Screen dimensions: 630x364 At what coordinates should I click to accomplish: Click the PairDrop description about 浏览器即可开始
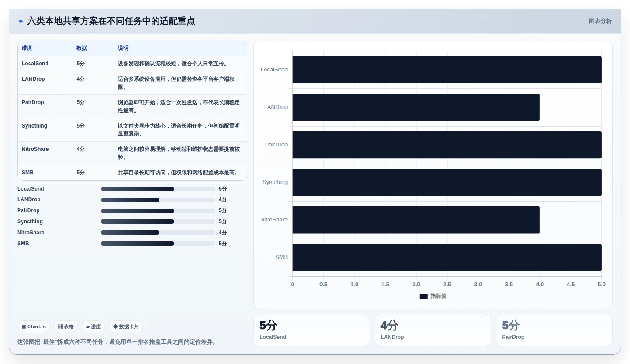[179, 106]
